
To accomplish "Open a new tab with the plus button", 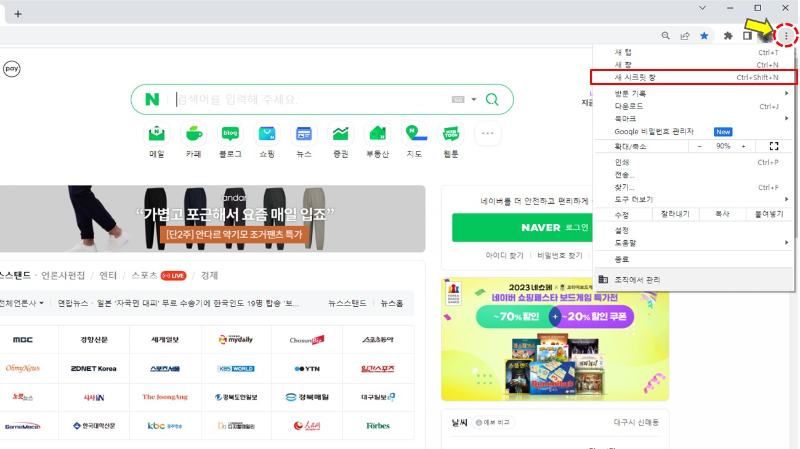I will pos(18,14).
